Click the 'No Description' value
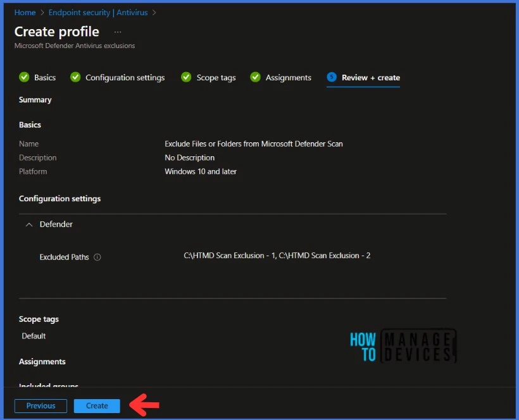The height and width of the screenshot is (420, 519). (190, 157)
